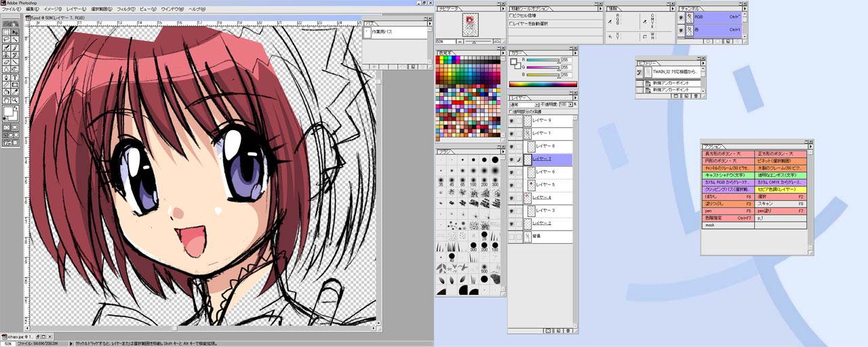
Task: Open the イメージ menu
Action: click(53, 9)
